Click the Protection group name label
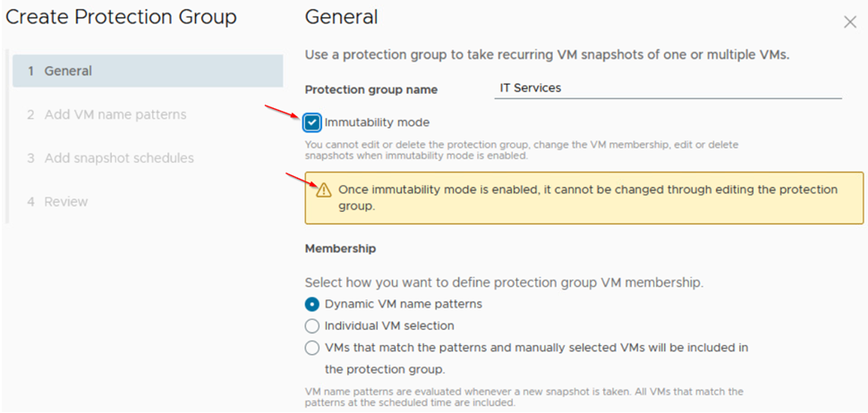868x413 pixels. click(371, 89)
